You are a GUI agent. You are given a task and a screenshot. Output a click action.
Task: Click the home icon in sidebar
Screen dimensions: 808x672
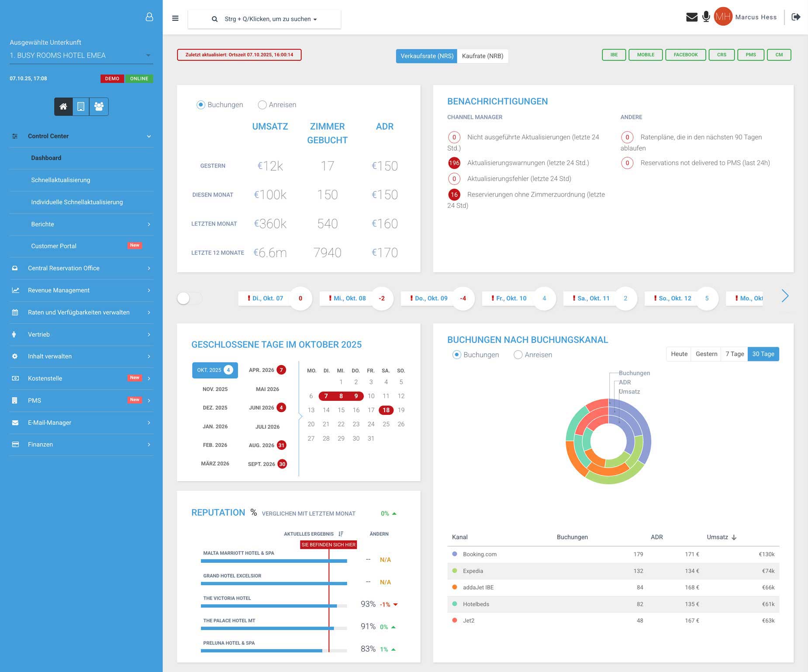pos(63,107)
